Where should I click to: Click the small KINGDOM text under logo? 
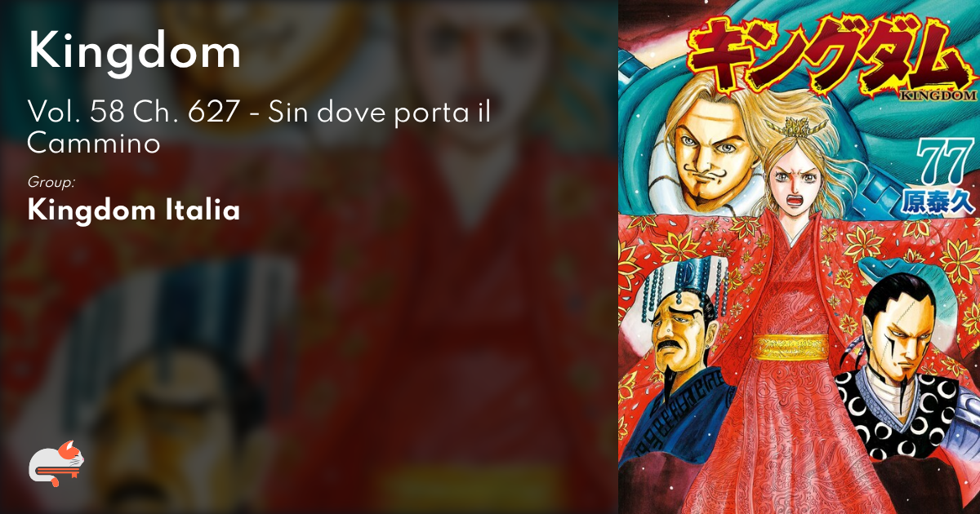(x=938, y=94)
